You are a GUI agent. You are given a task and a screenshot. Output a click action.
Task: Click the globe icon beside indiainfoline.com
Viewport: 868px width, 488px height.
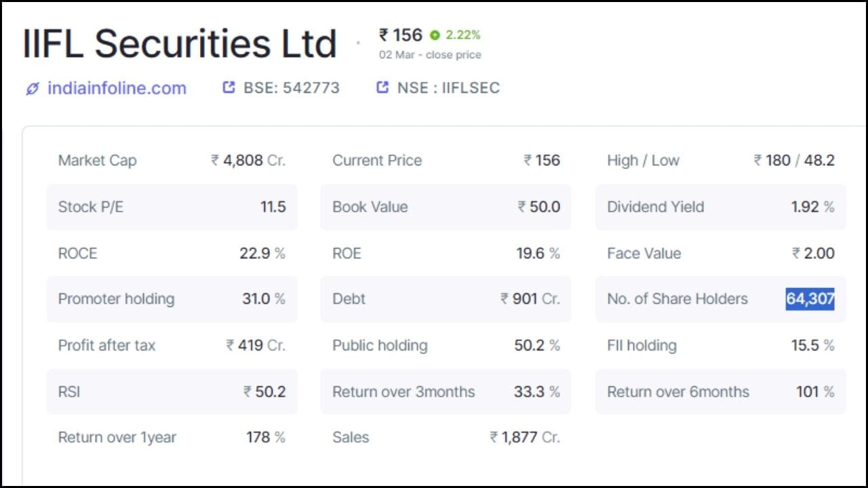(31, 87)
